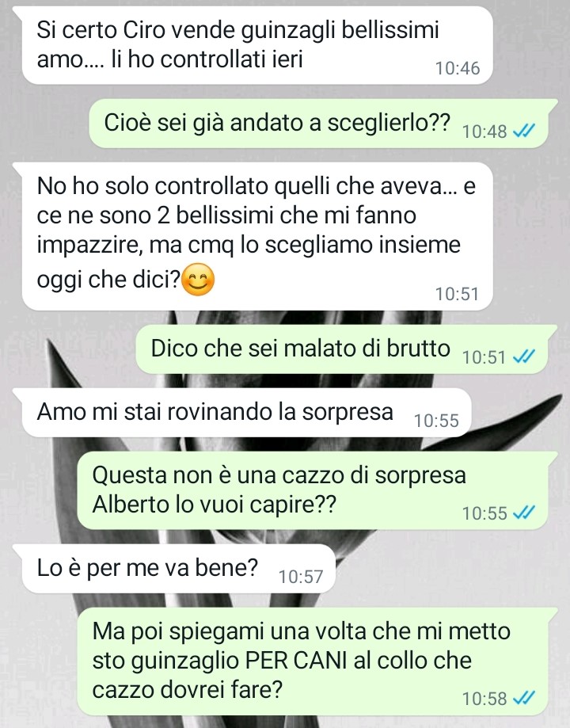Screen dimensions: 570x728
Task: Tap double-check icon beside 10:55 sent message
Action: pyautogui.click(x=523, y=513)
